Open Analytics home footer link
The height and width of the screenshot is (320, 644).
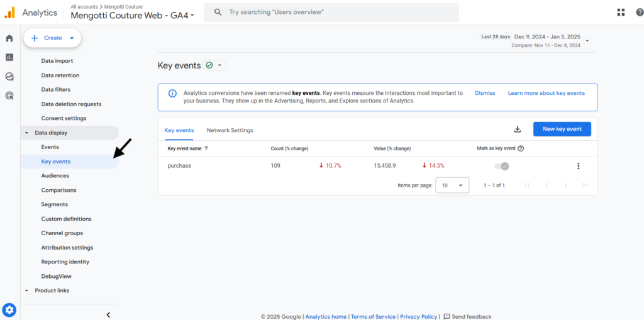point(326,317)
